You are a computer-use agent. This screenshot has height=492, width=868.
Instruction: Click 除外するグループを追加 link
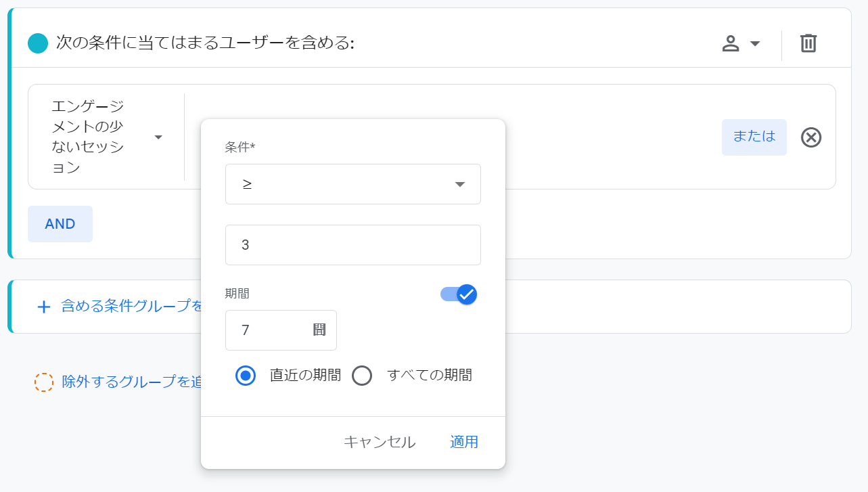point(133,382)
